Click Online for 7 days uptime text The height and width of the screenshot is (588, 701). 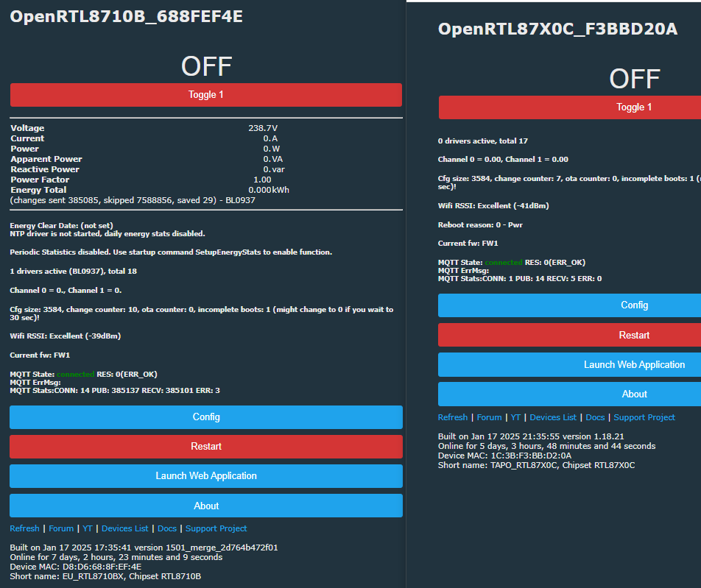116,557
